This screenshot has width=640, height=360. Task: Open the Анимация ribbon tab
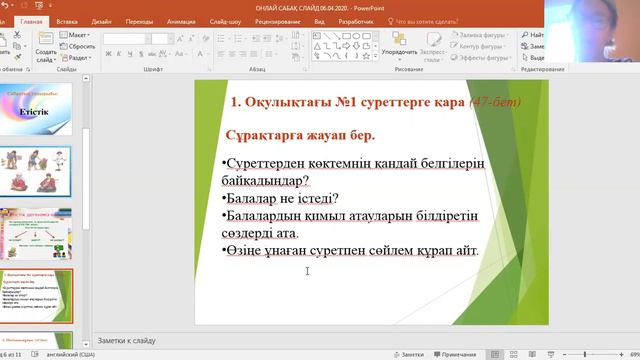pyautogui.click(x=181, y=22)
